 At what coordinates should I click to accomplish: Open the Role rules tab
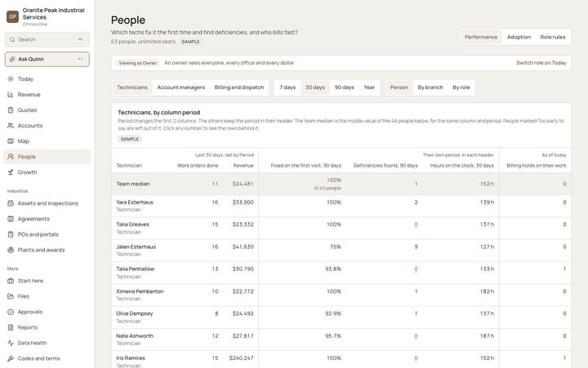[x=553, y=37]
